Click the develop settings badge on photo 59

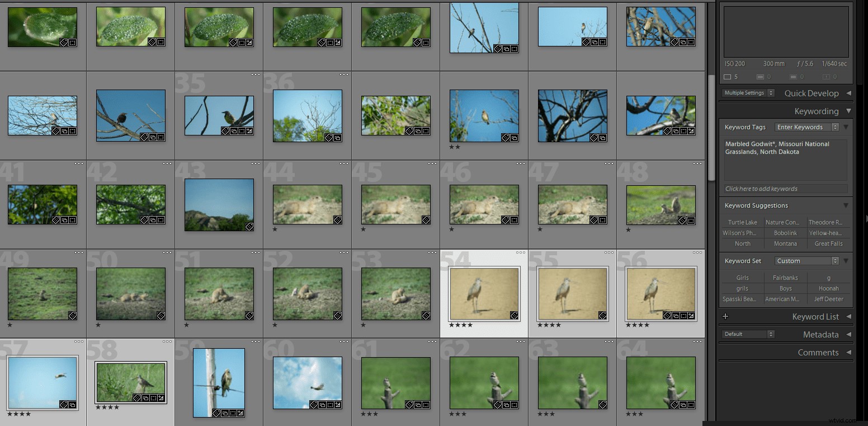(239, 414)
